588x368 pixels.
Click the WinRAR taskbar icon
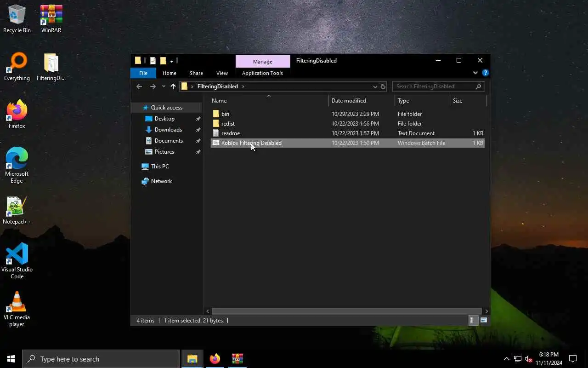pyautogui.click(x=237, y=359)
